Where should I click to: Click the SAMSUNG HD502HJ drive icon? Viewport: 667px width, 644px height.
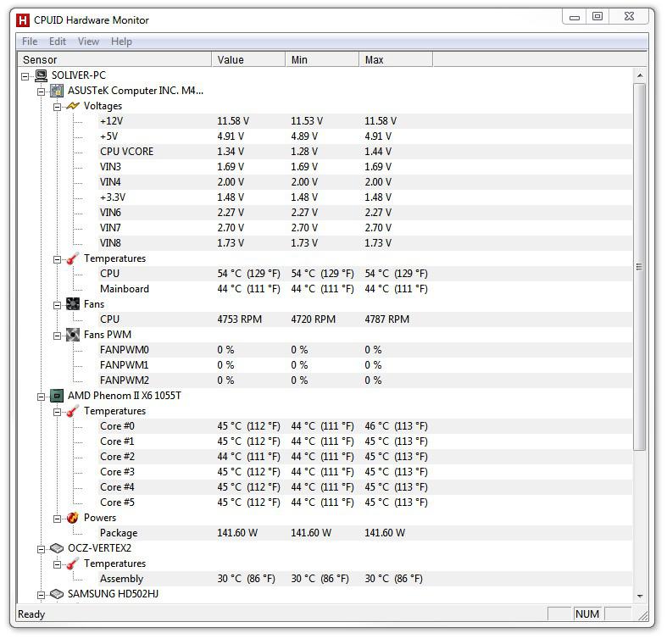click(x=57, y=594)
